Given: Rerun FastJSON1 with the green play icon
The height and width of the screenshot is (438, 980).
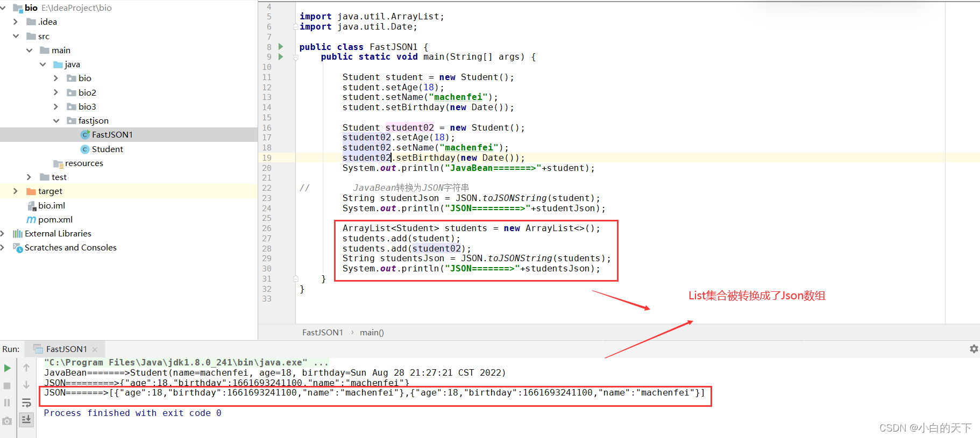Looking at the screenshot, I should (7, 368).
